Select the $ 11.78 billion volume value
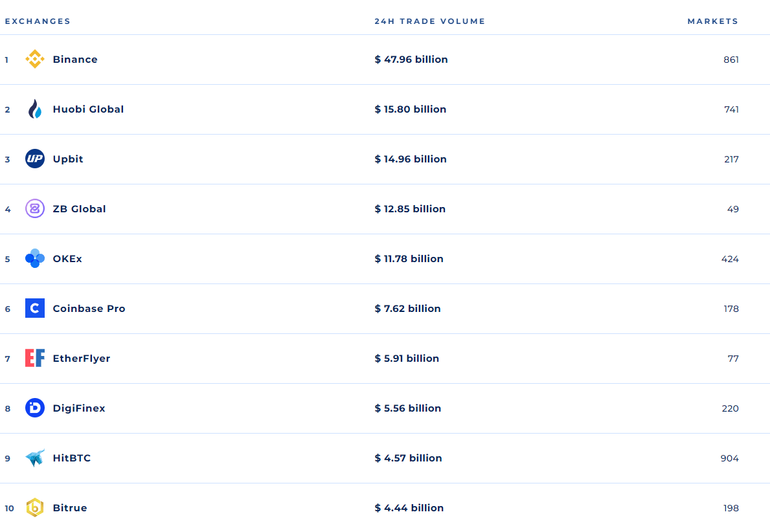This screenshot has height=532, width=770. tap(409, 259)
